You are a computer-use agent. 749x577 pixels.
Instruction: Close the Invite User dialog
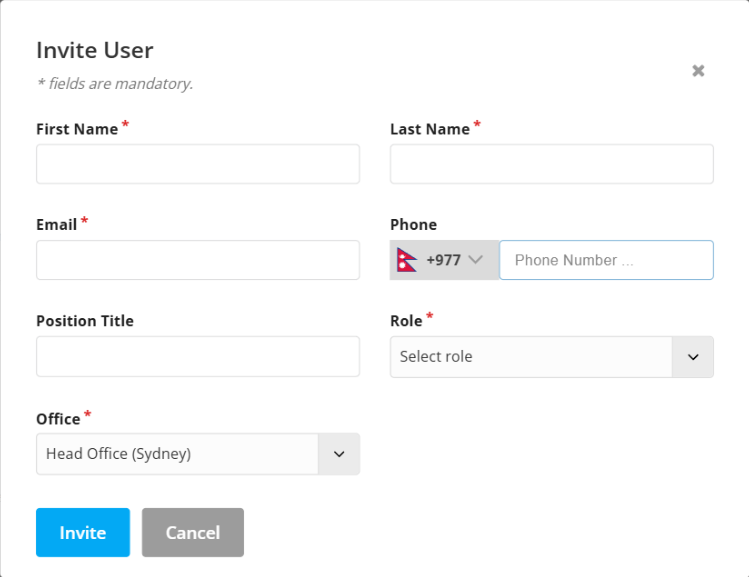[698, 71]
